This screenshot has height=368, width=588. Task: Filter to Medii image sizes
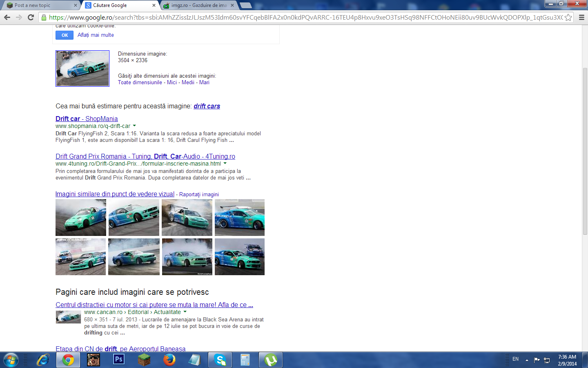click(188, 82)
